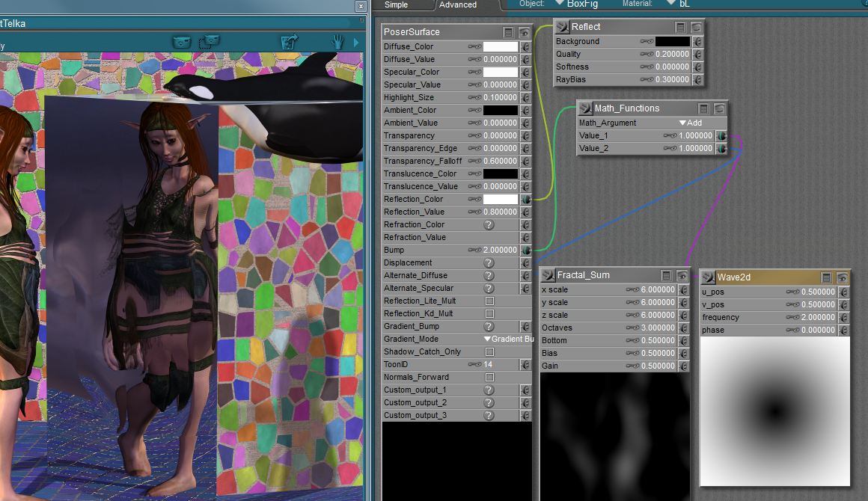Click the Displacement question mark icon
The width and height of the screenshot is (868, 501).
489,263
